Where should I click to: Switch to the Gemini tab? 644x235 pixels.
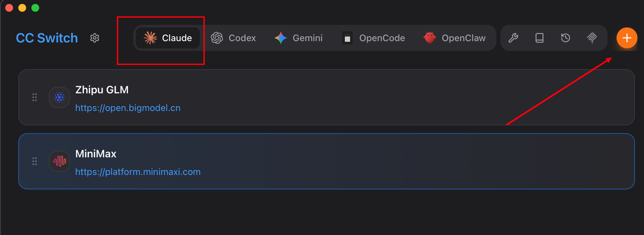(x=298, y=38)
